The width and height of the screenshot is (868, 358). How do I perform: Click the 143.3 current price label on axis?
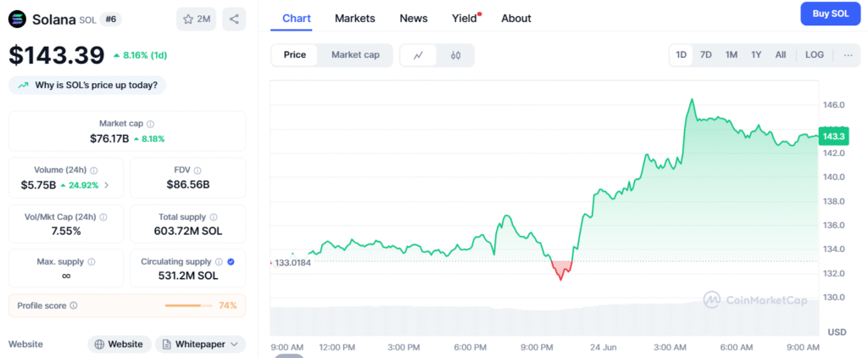click(x=833, y=137)
